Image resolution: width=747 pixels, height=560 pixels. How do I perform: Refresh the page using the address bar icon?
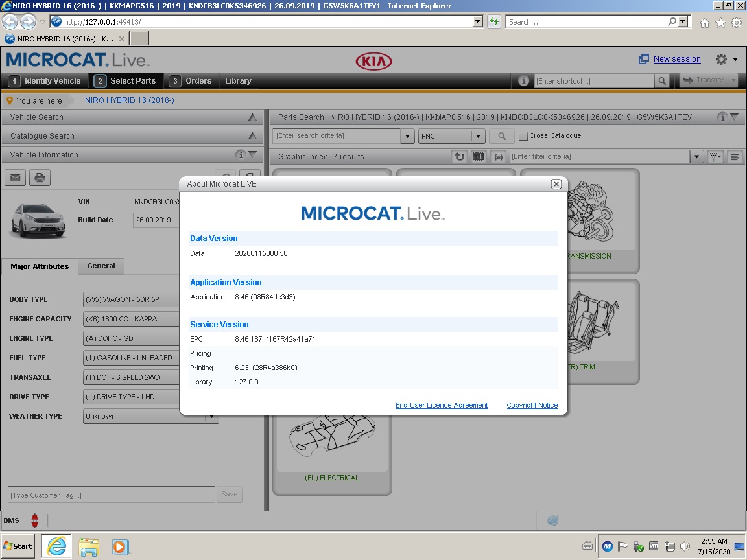(x=494, y=21)
